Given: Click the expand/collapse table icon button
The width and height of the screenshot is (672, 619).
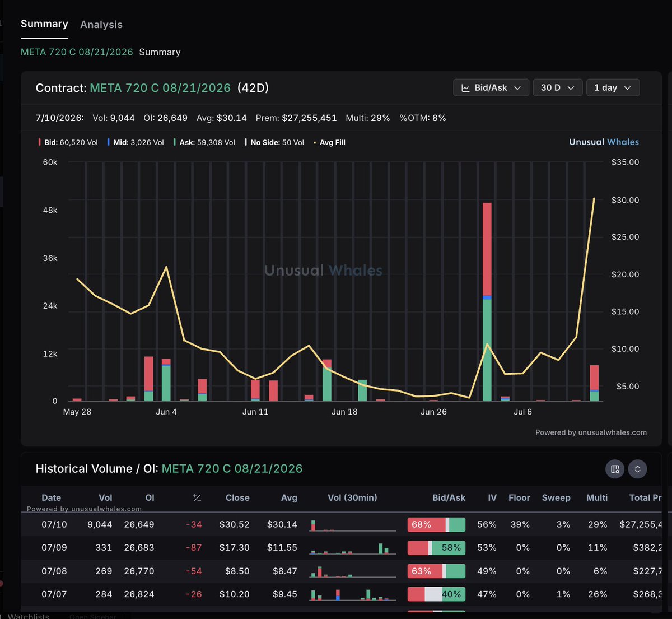Looking at the screenshot, I should [x=637, y=469].
